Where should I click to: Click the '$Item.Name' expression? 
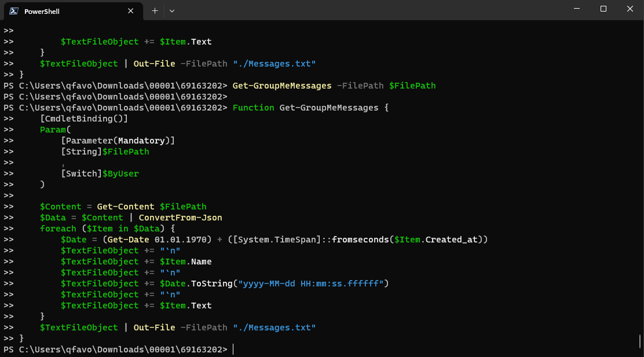(186, 262)
